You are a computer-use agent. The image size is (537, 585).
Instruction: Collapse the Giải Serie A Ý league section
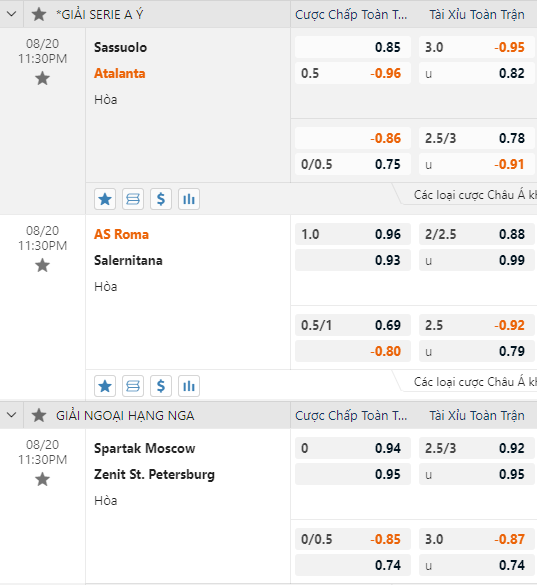coord(12,14)
